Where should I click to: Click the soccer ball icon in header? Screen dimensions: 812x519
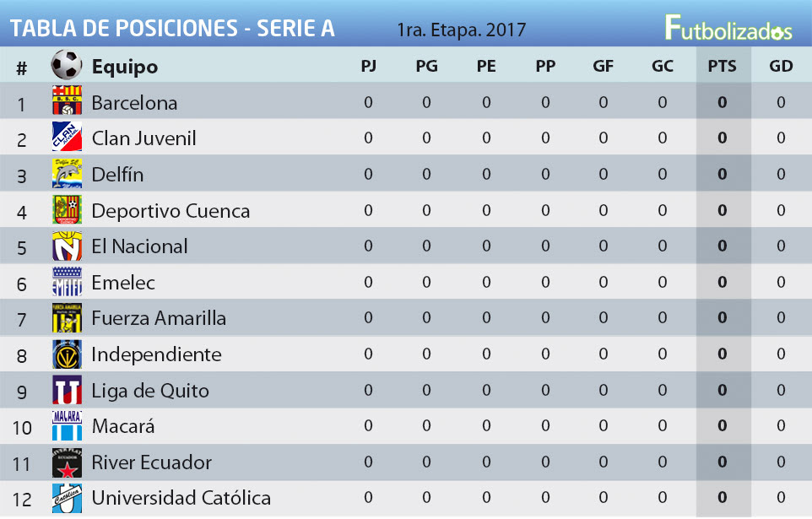coord(67,65)
